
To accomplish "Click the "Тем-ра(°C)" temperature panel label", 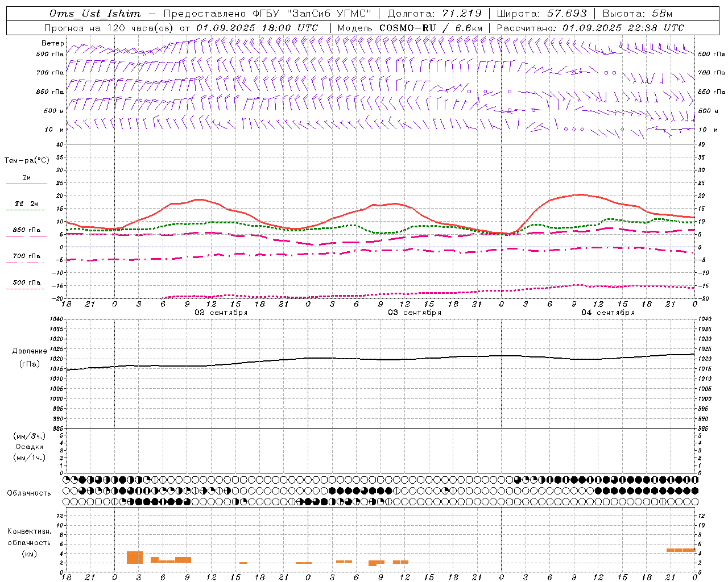I will [x=27, y=161].
